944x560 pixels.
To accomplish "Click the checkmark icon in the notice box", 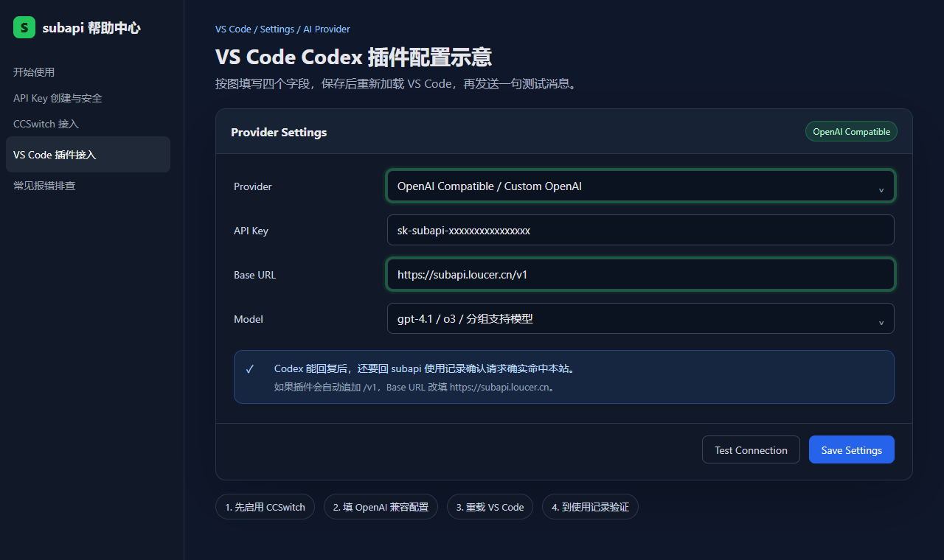I will (250, 369).
